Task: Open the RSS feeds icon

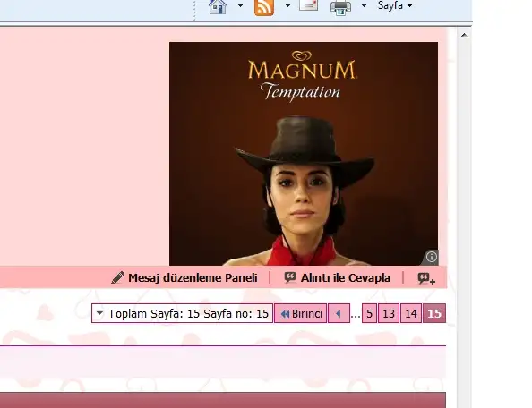Action: pos(264,7)
